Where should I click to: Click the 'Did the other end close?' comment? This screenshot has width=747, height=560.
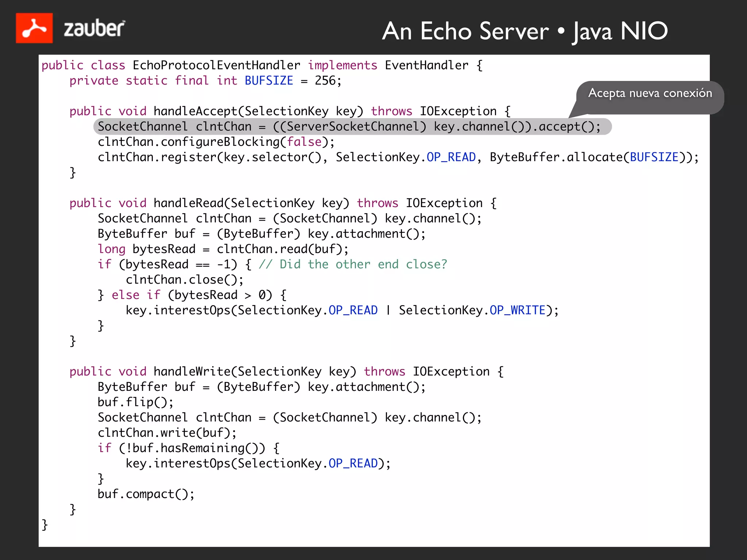[353, 264]
